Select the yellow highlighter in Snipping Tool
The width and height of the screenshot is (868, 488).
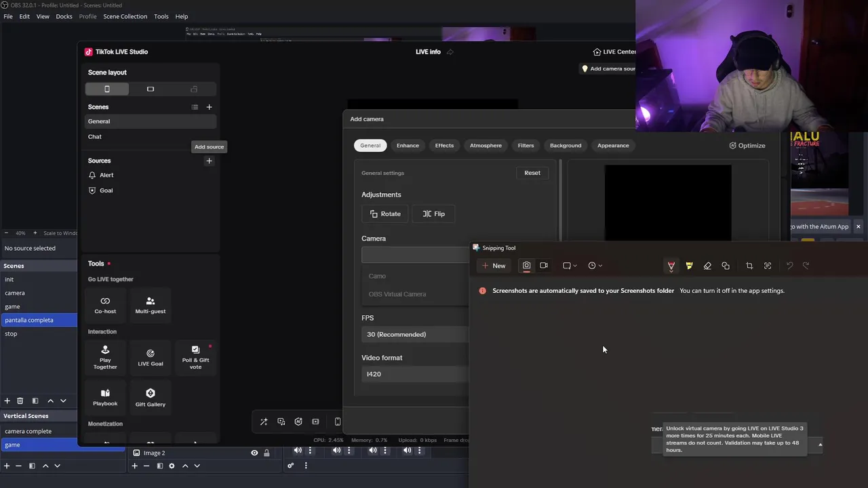689,266
